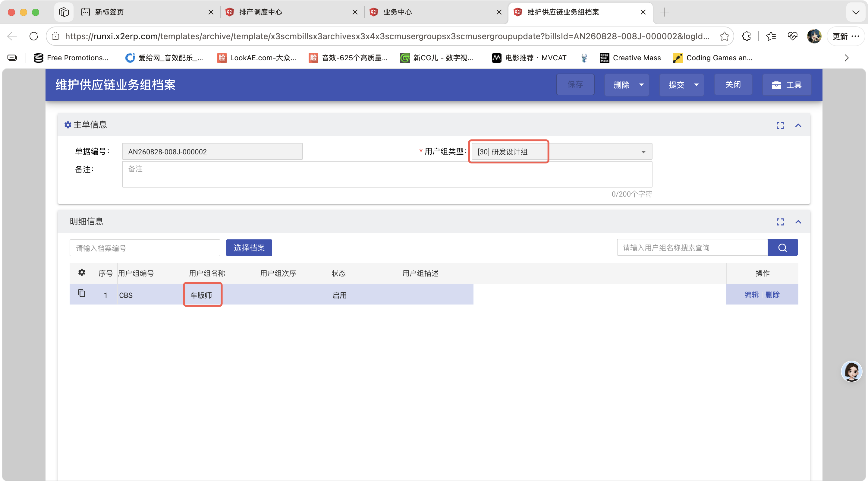Open the 工具 toolbox menu
The width and height of the screenshot is (868, 483).
tap(787, 85)
